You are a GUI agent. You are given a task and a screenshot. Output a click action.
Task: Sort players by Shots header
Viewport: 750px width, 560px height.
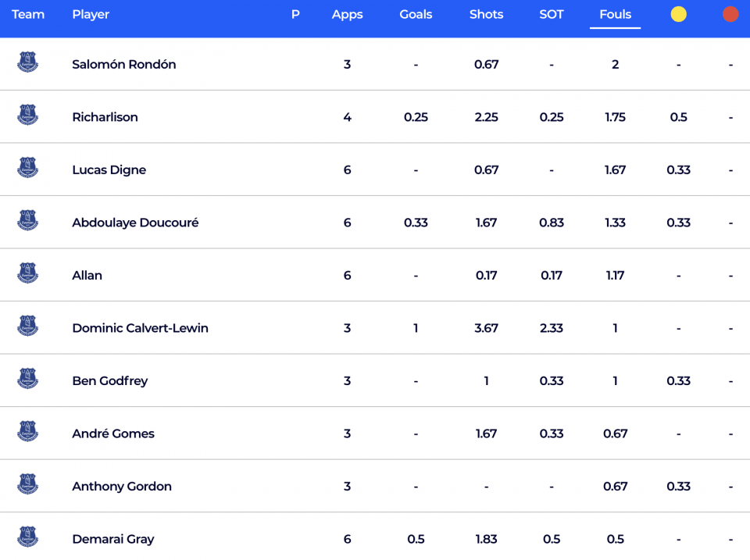click(486, 14)
